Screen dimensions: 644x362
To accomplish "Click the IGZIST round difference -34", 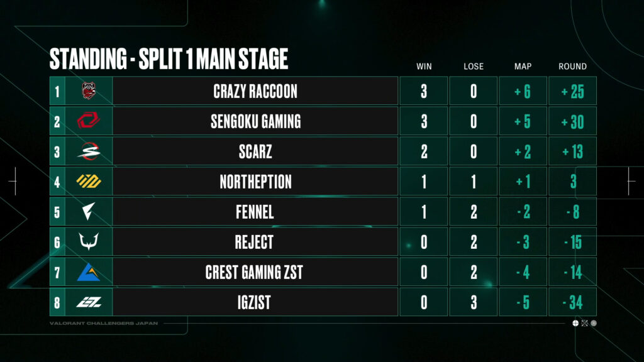I will [572, 302].
